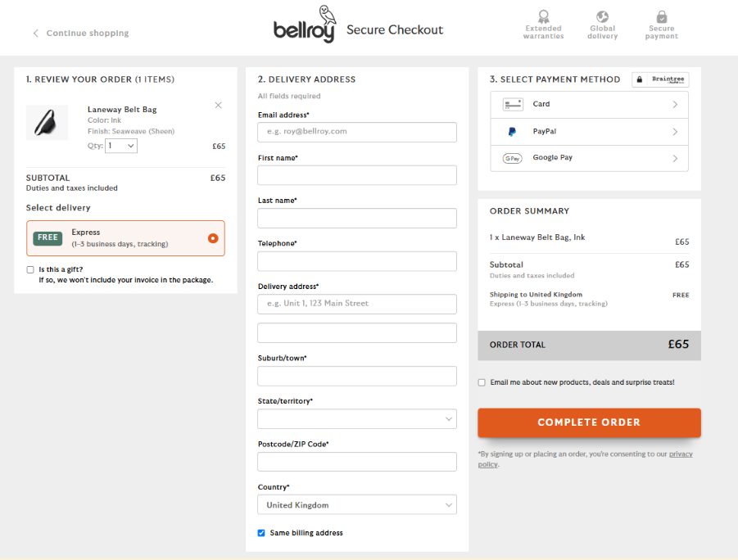
Task: Click the Secure payment lock icon
Action: point(661,16)
